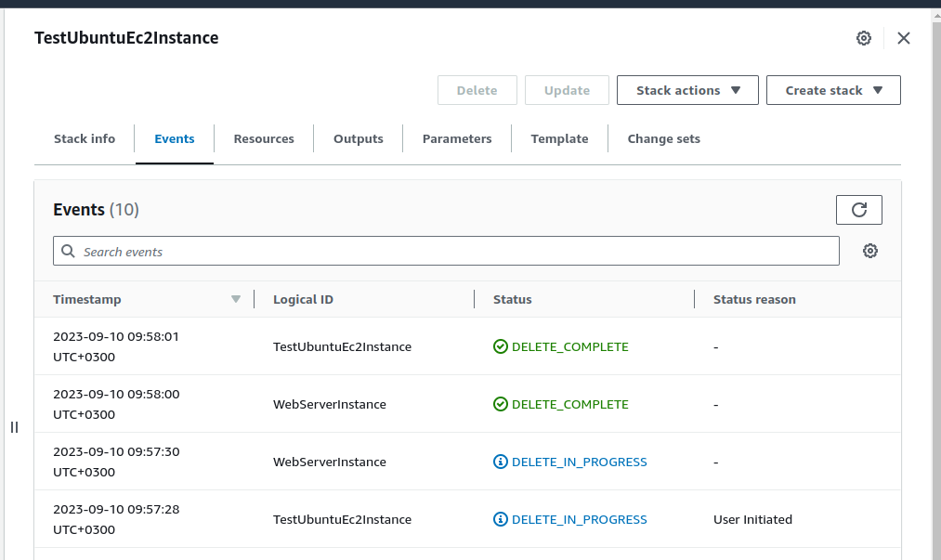
Task: Click DELETE_COMPLETE text for WebServerInstance
Action: tap(570, 404)
